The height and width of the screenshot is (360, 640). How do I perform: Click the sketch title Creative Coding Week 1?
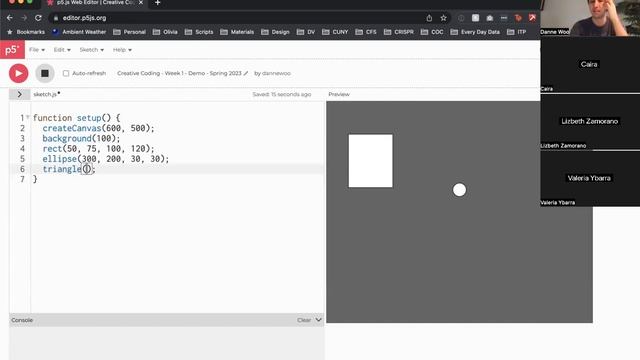[179, 73]
